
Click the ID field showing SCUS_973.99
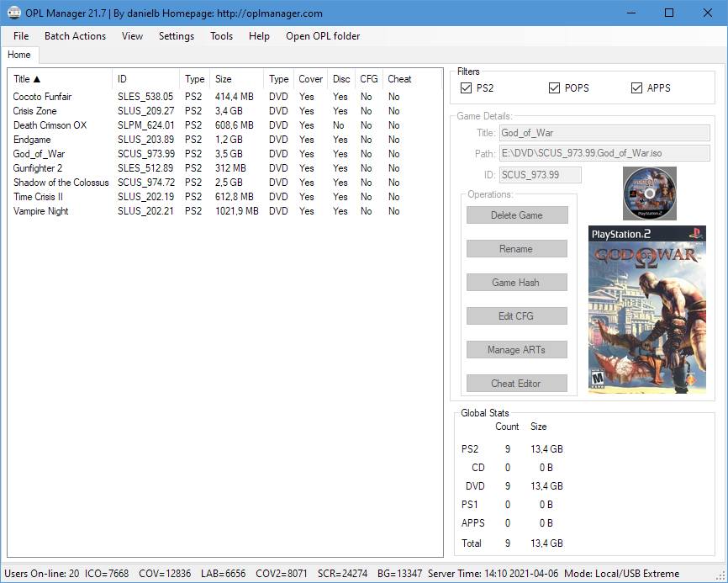coord(541,175)
